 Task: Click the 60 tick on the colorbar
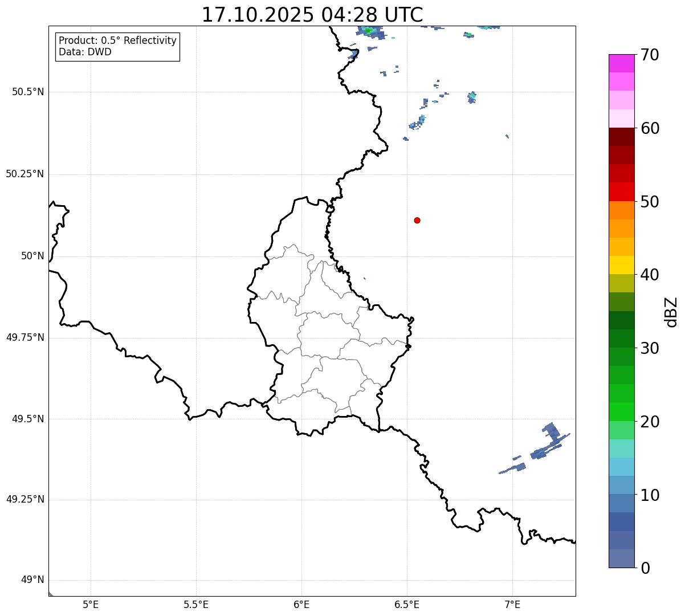tap(650, 128)
